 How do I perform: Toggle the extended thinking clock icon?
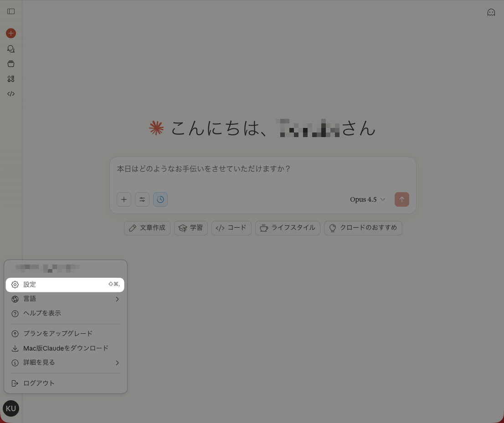(160, 199)
